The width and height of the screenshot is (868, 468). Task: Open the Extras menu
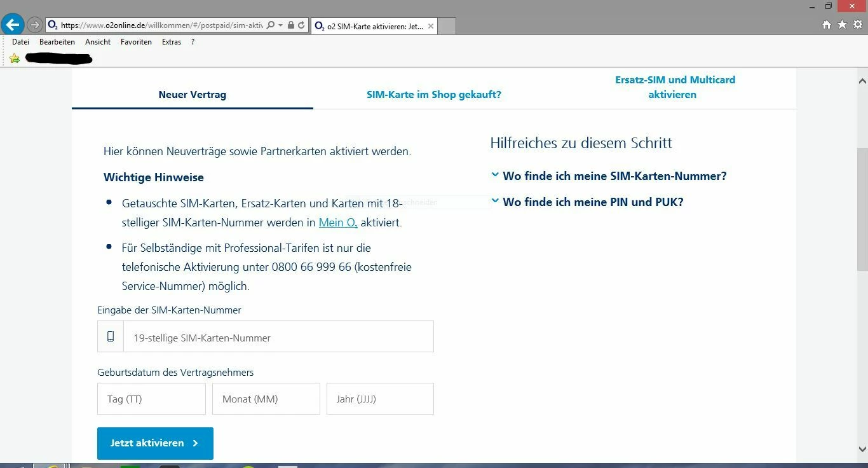point(172,42)
